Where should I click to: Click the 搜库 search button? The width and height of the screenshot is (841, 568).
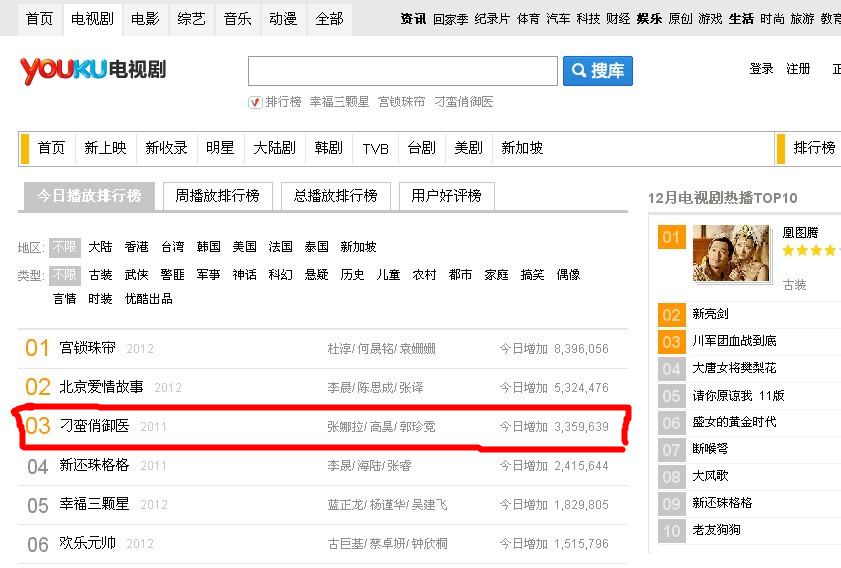(597, 71)
